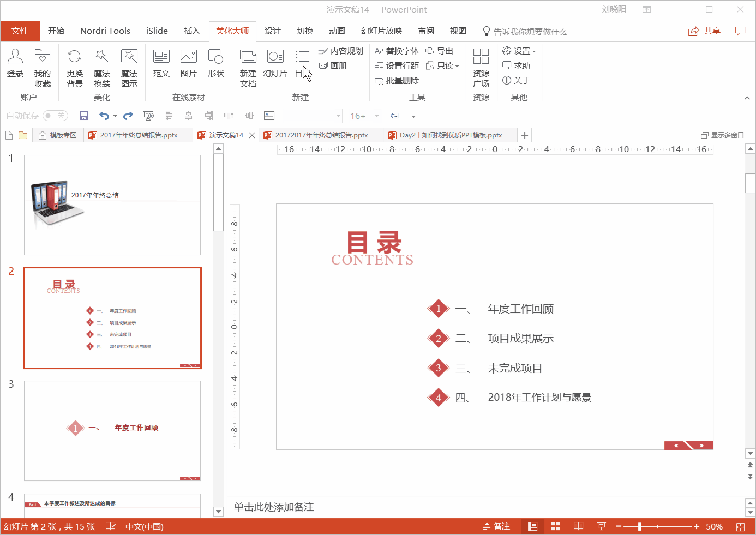Click the save icon in quick access toolbar
756x535 pixels.
point(84,116)
